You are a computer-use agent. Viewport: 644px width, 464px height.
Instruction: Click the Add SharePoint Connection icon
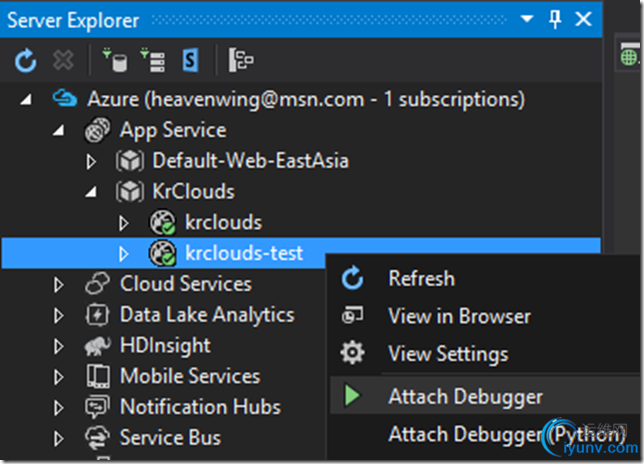tap(190, 60)
